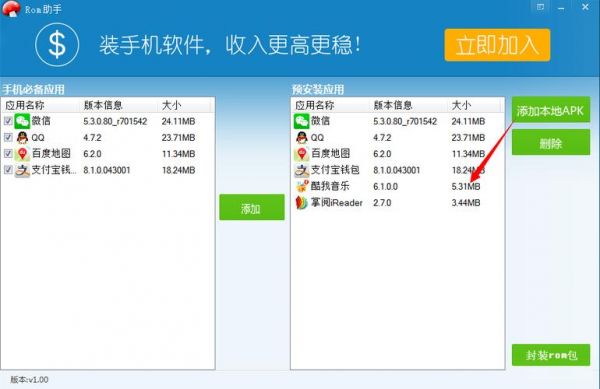Minimize the Rom助手 window
This screenshot has height=389, width=600.
pyautogui.click(x=561, y=8)
